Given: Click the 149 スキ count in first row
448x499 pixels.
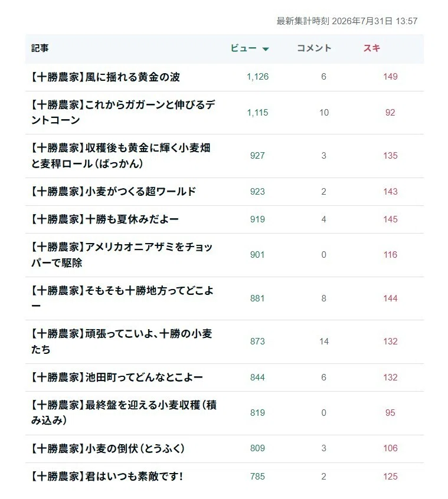Looking at the screenshot, I should pyautogui.click(x=390, y=77).
